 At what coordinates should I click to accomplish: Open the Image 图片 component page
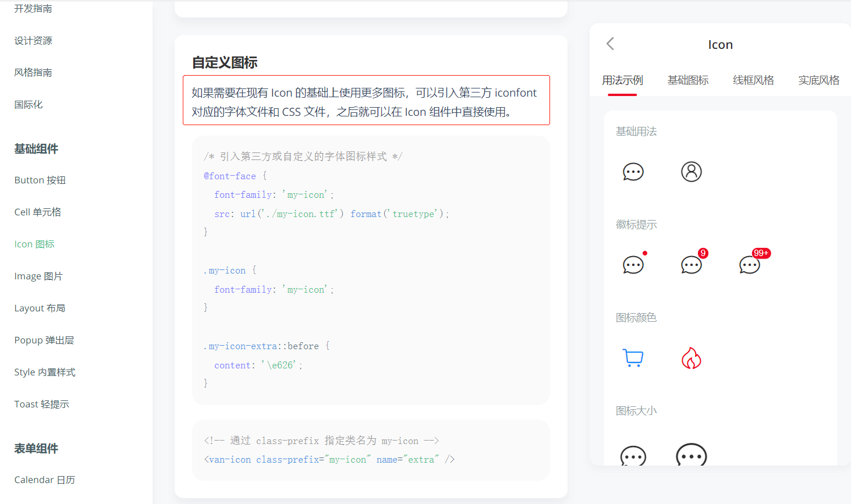[x=38, y=276]
